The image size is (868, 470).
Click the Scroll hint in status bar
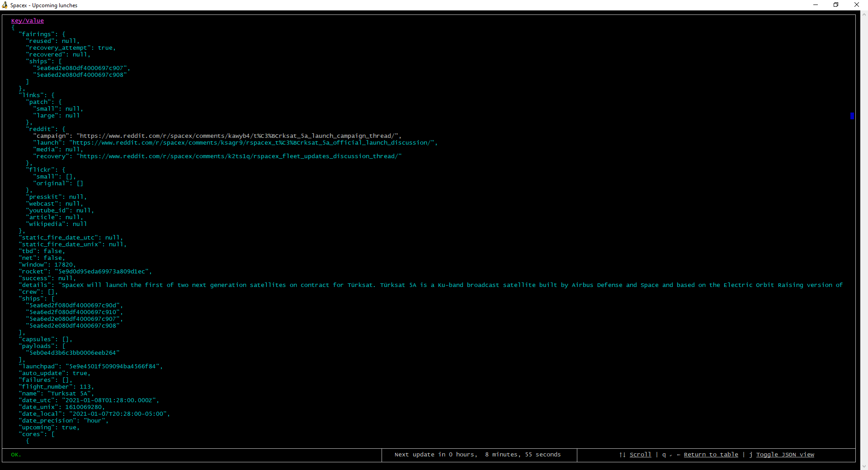tap(641, 455)
